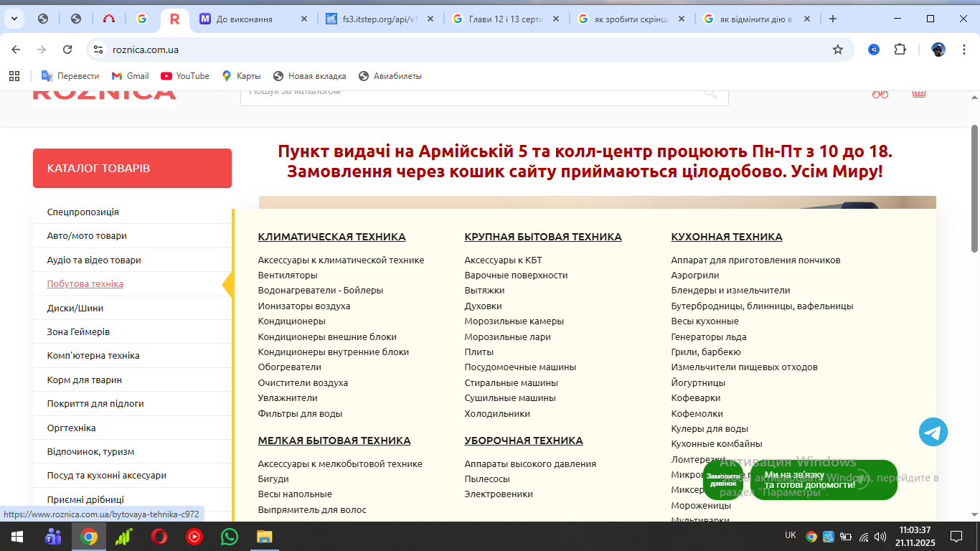Open Chrome extensions puzzle icon
This screenshot has height=551, width=980.
pyautogui.click(x=900, y=50)
